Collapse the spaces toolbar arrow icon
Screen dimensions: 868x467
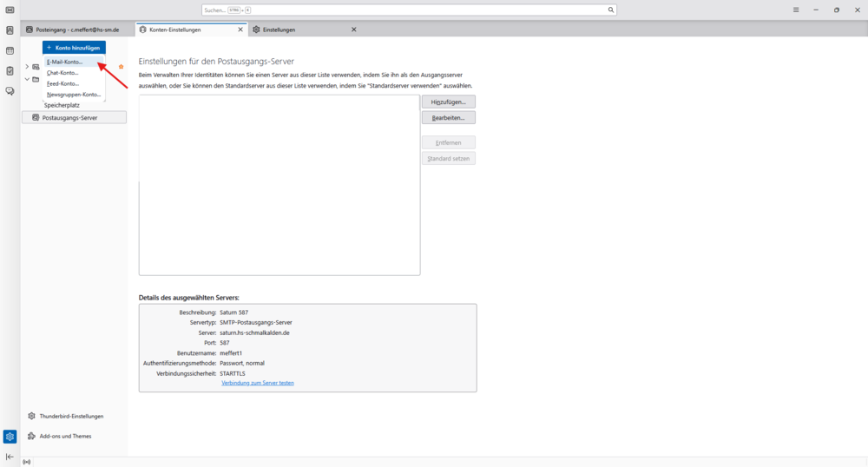click(x=10, y=457)
